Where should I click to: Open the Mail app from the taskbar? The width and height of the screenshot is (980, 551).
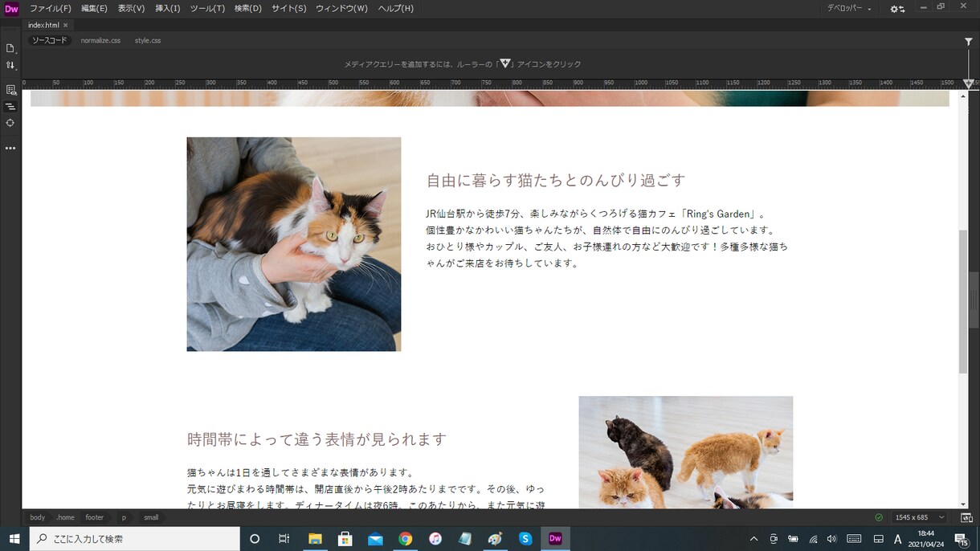click(375, 539)
